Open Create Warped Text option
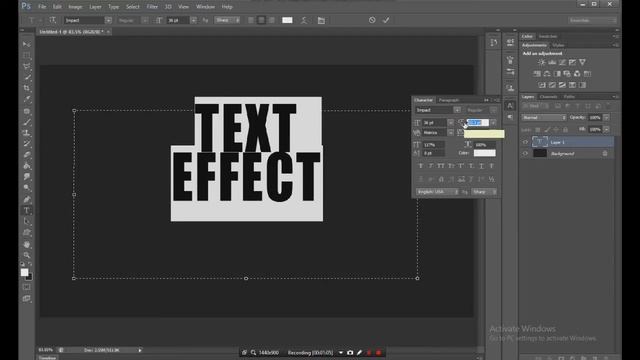The image size is (640, 360). [x=304, y=20]
